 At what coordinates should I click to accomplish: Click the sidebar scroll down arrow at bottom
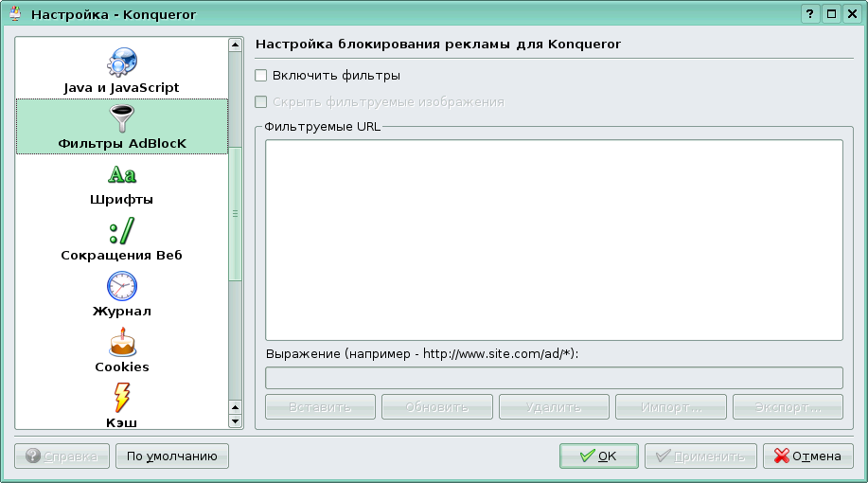coord(235,420)
